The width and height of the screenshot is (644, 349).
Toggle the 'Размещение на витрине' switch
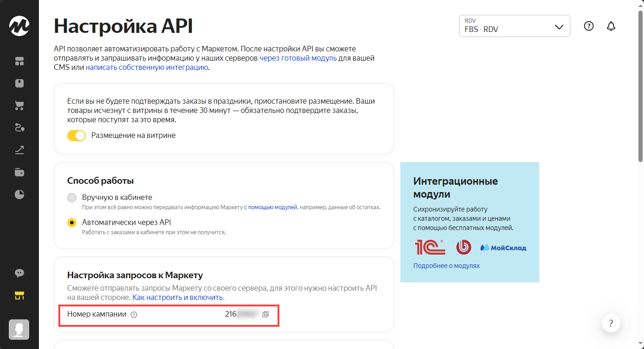coord(76,136)
